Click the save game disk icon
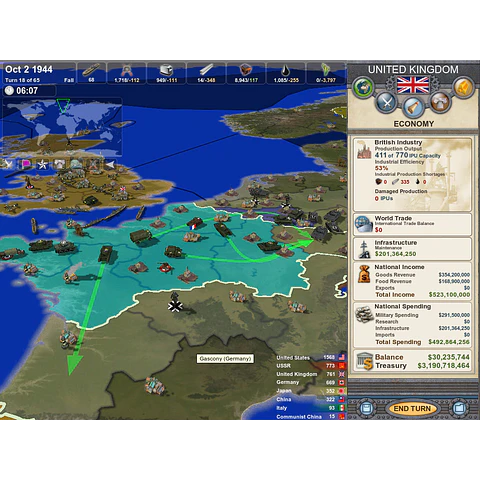The image size is (480, 480). click(x=366, y=408)
